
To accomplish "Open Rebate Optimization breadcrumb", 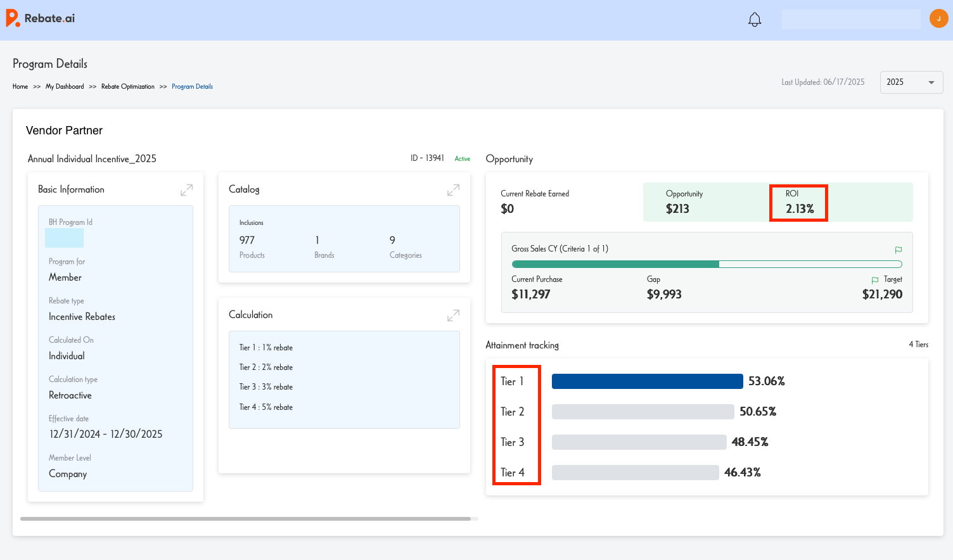I will [127, 87].
